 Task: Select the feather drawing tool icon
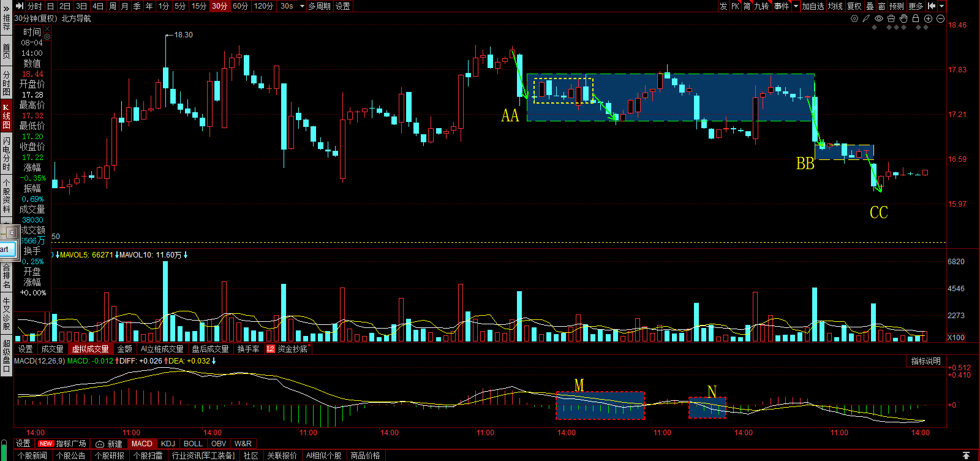[x=866, y=18]
